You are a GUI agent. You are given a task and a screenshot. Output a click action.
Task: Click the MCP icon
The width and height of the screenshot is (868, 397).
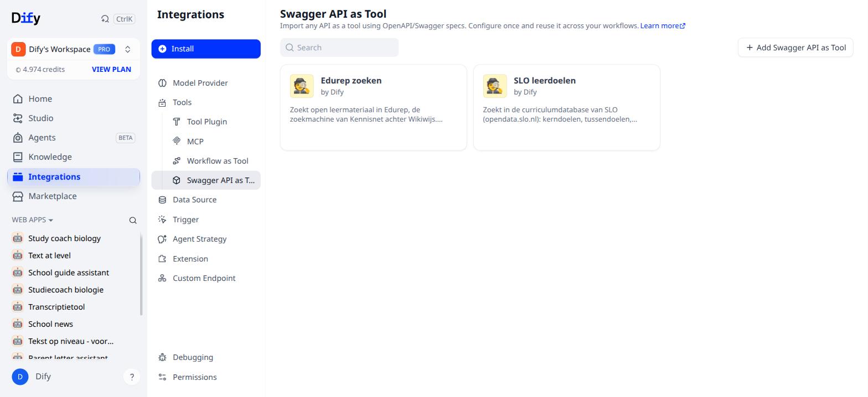(177, 142)
